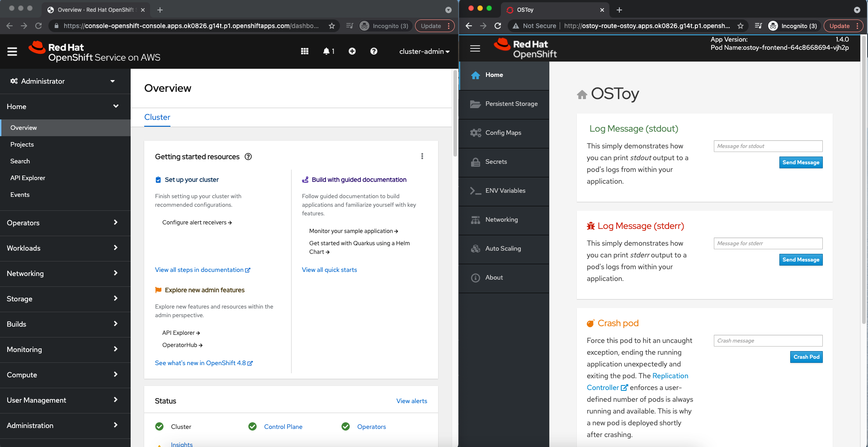Toggle the OpenShift console hamburger navigation
The width and height of the screenshot is (868, 447).
12,52
